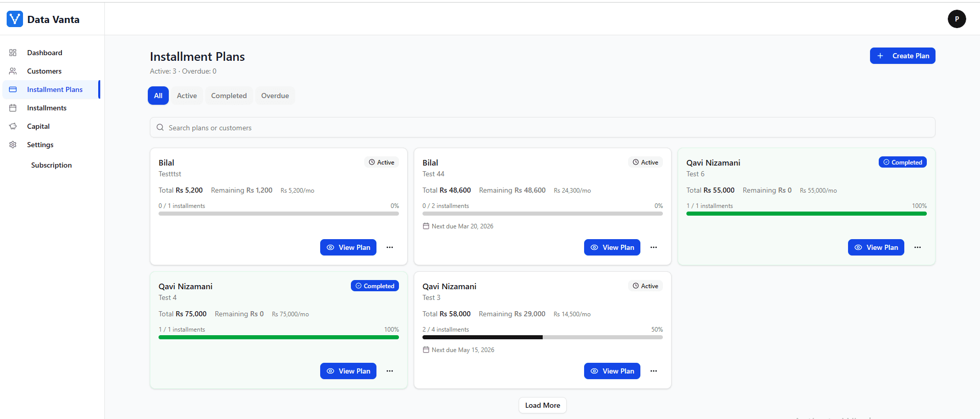Select the Completed filter tab

pyautogui.click(x=229, y=96)
